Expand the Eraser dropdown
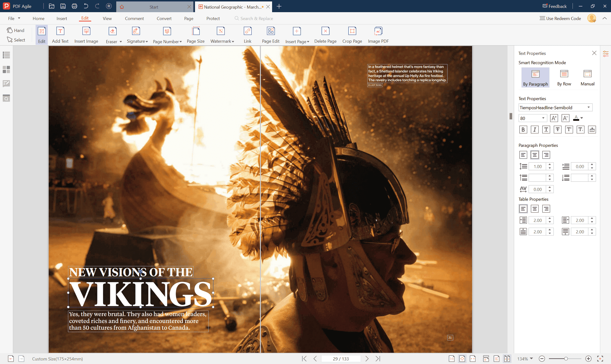Viewport: 611px width, 364px height. click(x=121, y=42)
